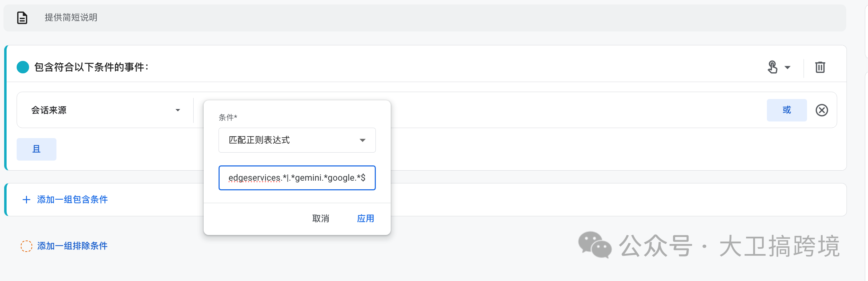This screenshot has width=868, height=281.
Task: Click the teal circle bullet next to 包含符合以下条件的事件
Action: click(x=23, y=67)
